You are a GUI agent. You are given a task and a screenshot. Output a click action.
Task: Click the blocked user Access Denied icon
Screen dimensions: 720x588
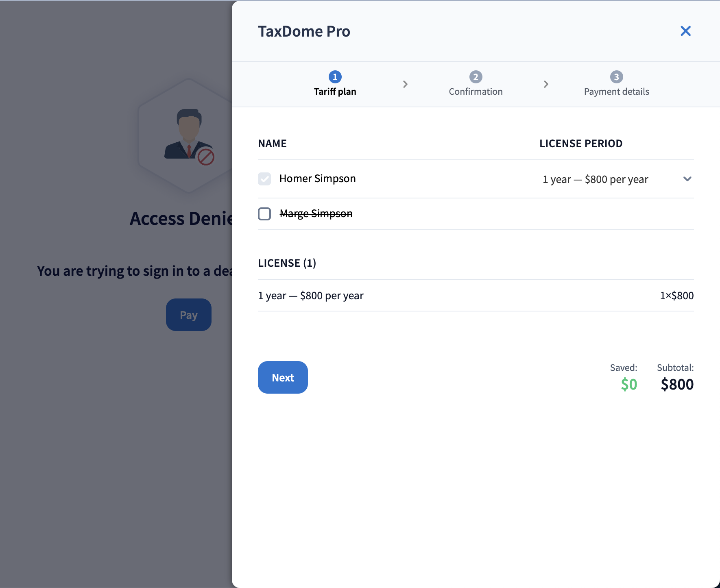coord(189,136)
